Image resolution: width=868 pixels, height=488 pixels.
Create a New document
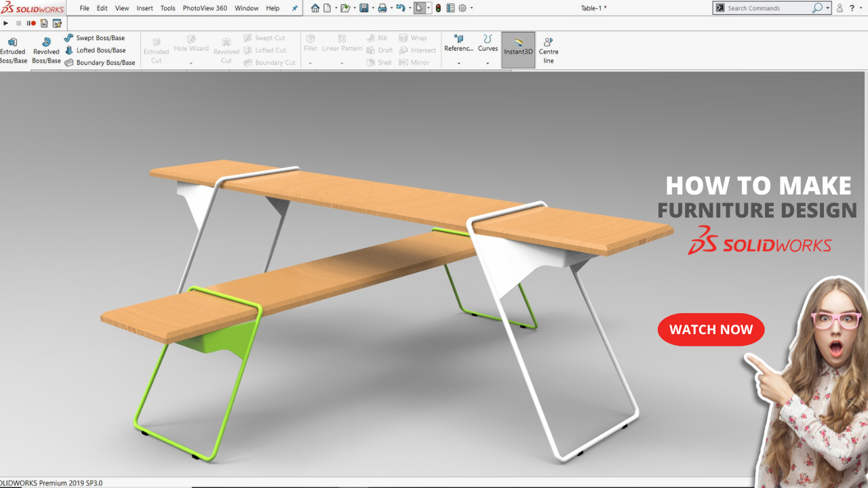(328, 8)
